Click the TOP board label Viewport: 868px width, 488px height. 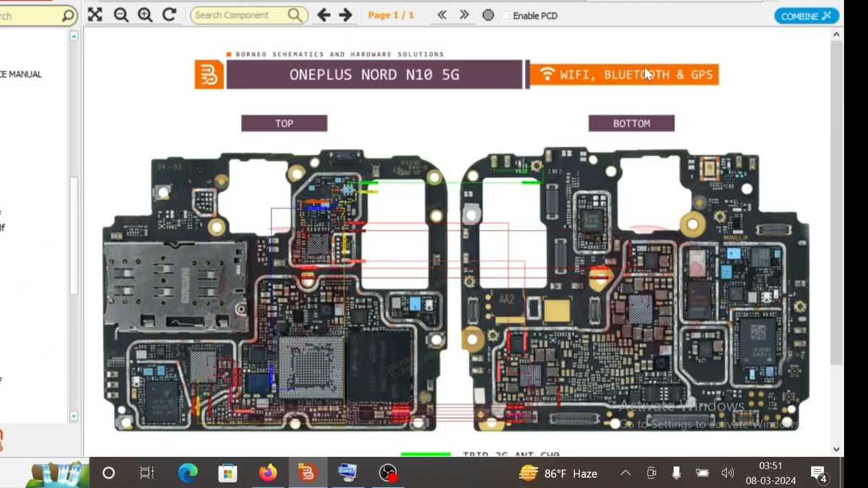[284, 124]
